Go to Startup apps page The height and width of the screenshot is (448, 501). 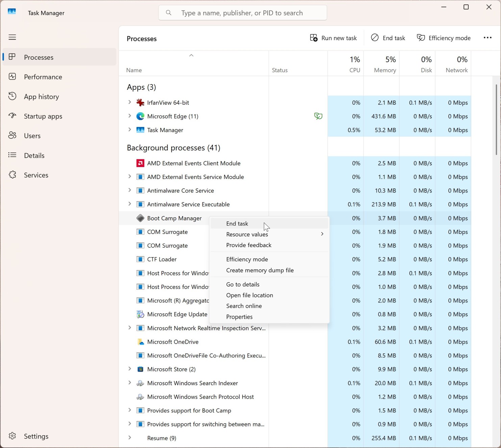[59, 116]
